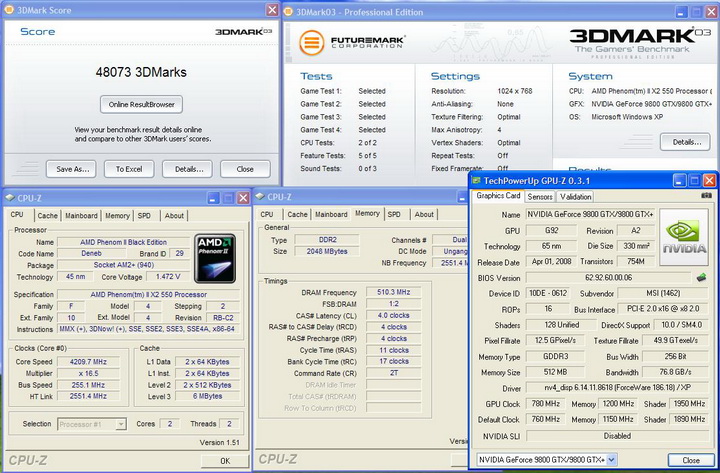Minimize the GPU-Z window
Image resolution: width=720 pixels, height=473 pixels.
click(680, 180)
